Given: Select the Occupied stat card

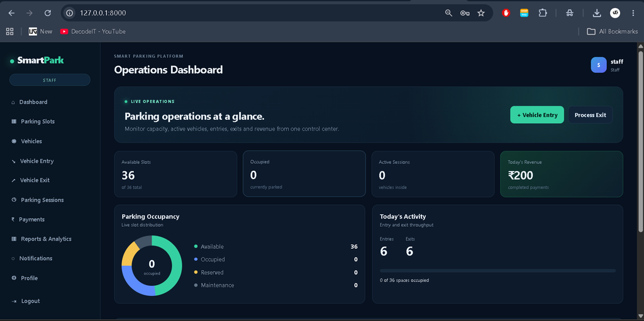Looking at the screenshot, I should pos(304,173).
